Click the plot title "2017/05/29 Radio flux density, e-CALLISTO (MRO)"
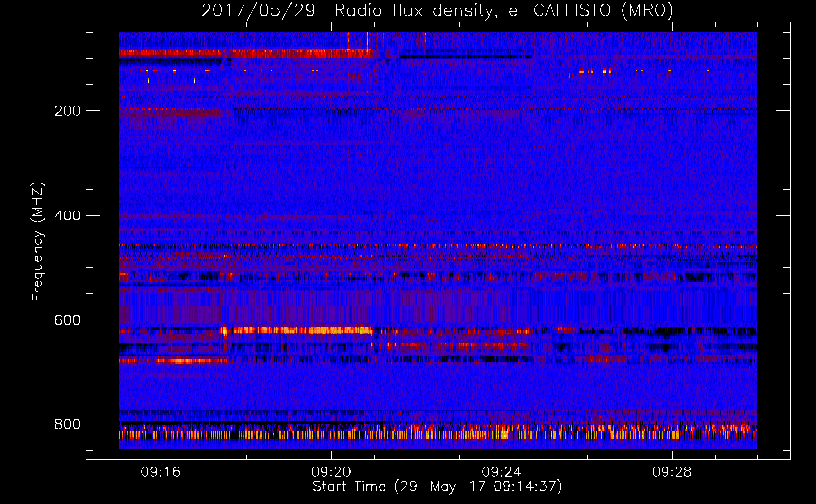The image size is (816, 504). pos(437,10)
